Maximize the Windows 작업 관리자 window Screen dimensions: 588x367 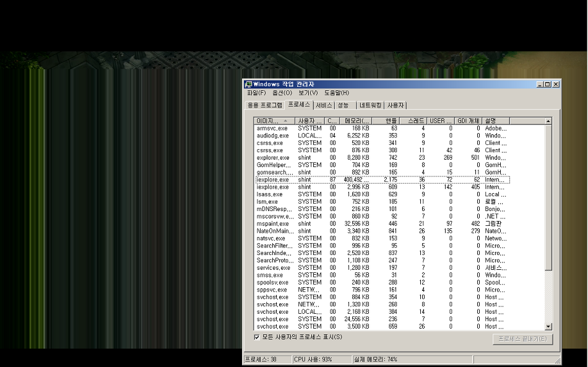coord(548,84)
